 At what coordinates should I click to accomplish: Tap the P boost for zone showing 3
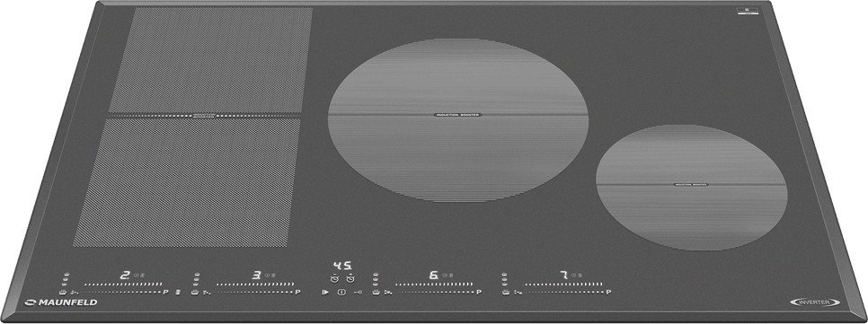tap(297, 292)
